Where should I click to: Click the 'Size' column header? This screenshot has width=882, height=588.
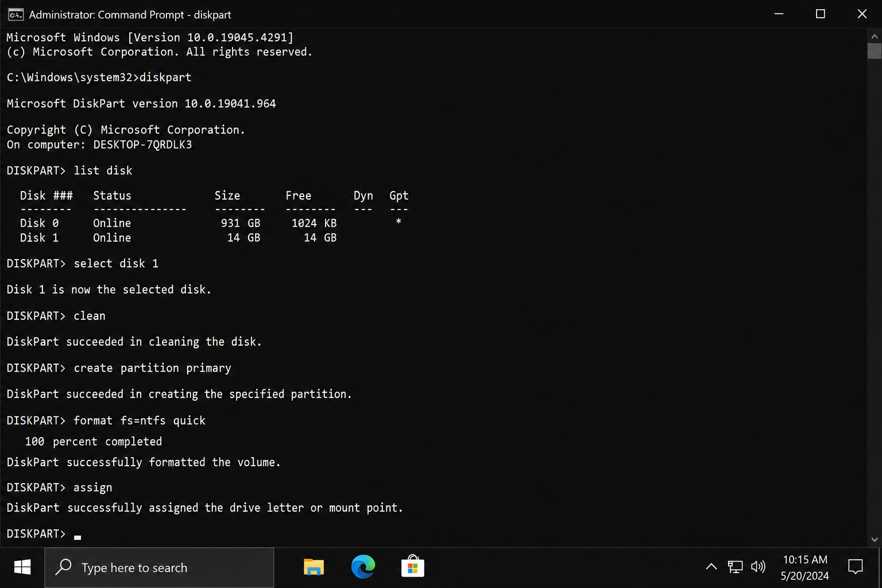[227, 196]
